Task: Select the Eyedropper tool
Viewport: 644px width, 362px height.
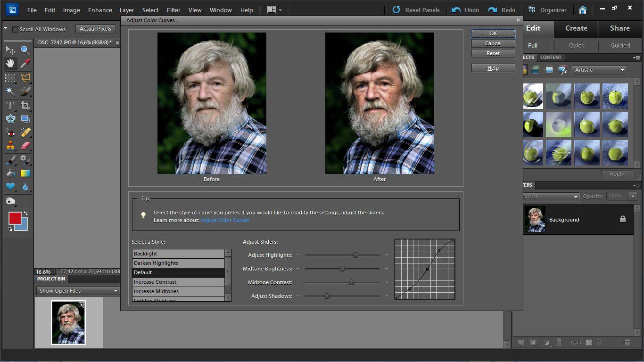Action: [x=25, y=63]
